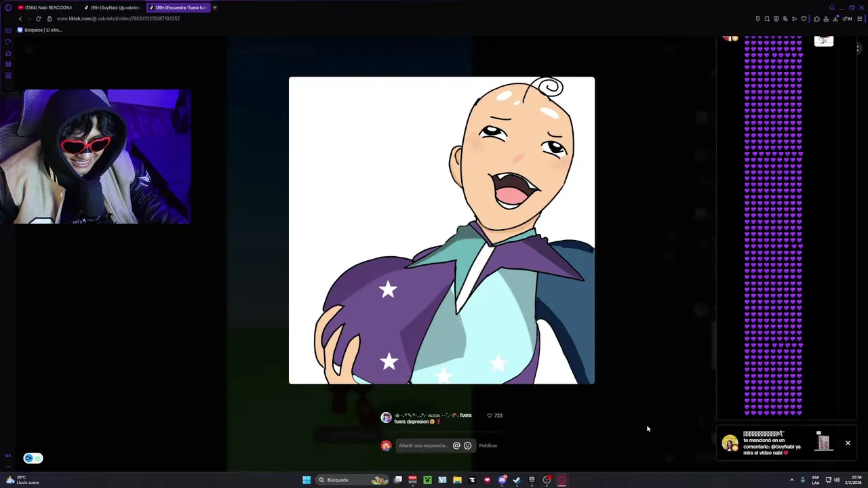The width and height of the screenshot is (868, 488).
Task: Take a page snapshot with crop icon
Action: pyautogui.click(x=767, y=18)
